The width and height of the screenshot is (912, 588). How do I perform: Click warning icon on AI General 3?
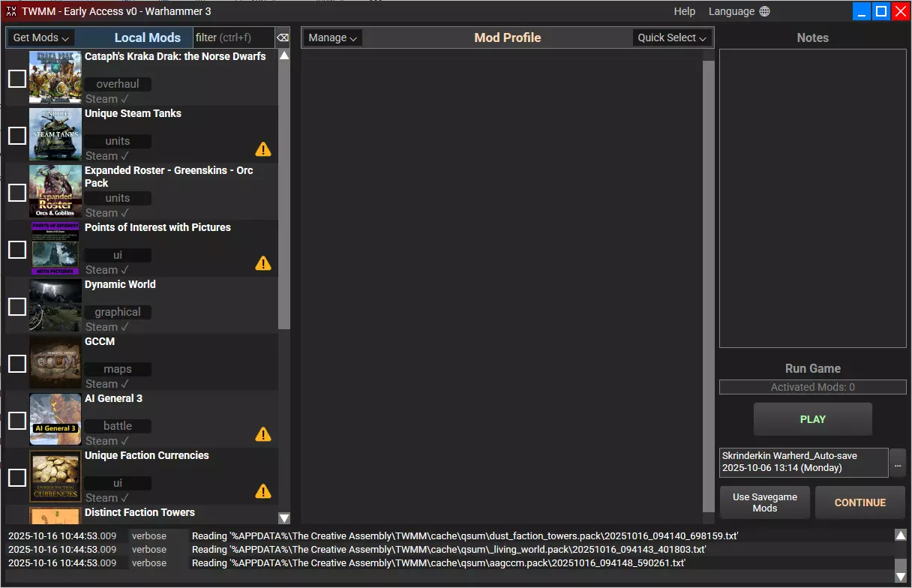(263, 434)
